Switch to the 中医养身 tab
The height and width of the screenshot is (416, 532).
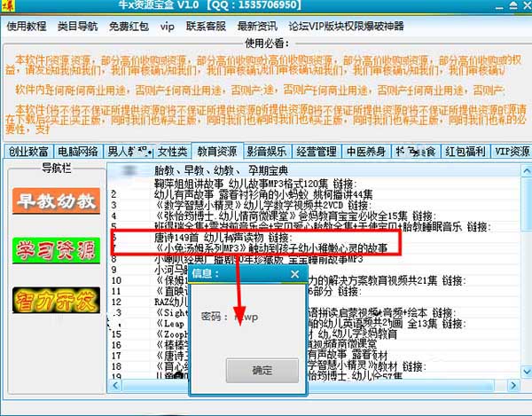[366, 152]
